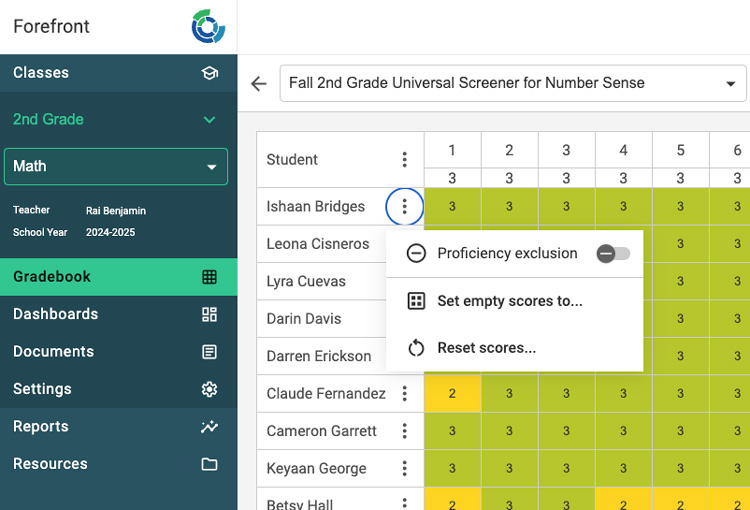Choose Reset scores... option

[515, 348]
